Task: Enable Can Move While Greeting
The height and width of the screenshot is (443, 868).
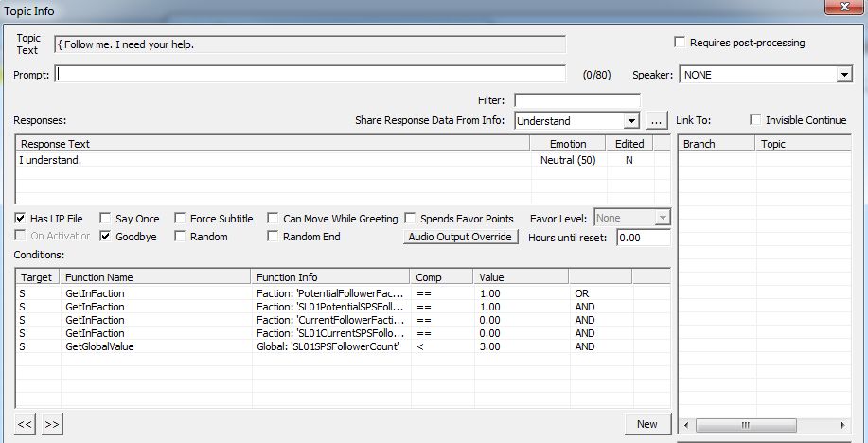Action: [273, 218]
